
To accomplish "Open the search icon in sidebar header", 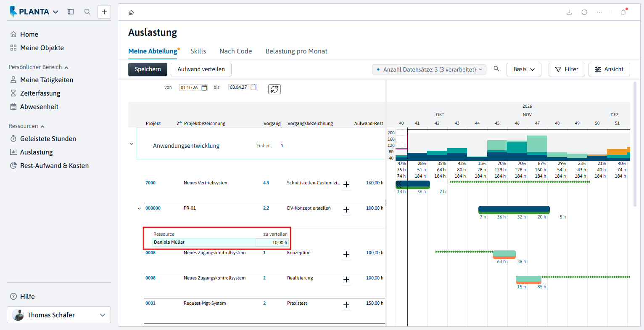I will [x=87, y=12].
